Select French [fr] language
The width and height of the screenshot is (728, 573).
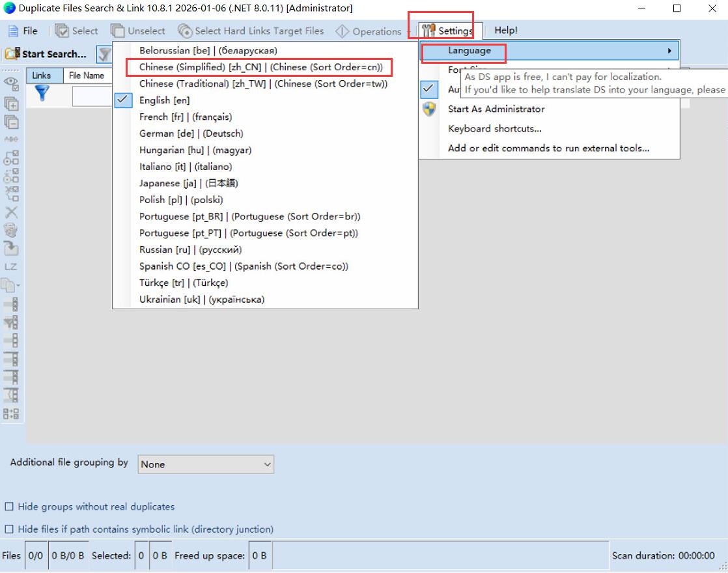click(x=265, y=117)
